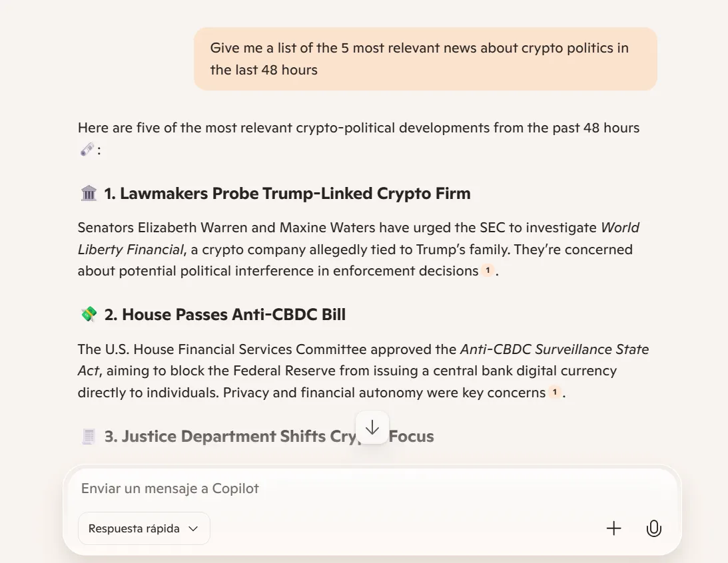Click the scroll emoji beside heading 3
Screen dimensions: 728x563
(89, 437)
